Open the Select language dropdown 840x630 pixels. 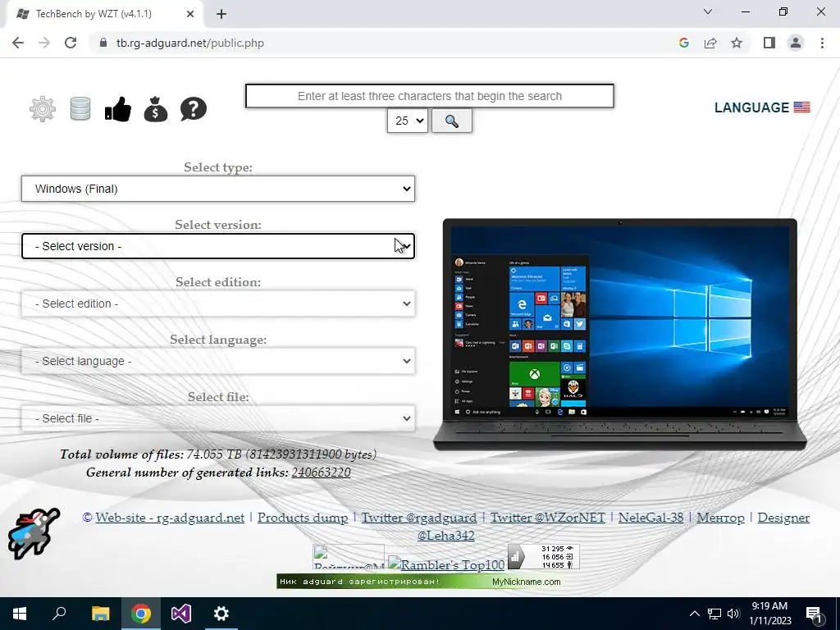click(x=218, y=361)
